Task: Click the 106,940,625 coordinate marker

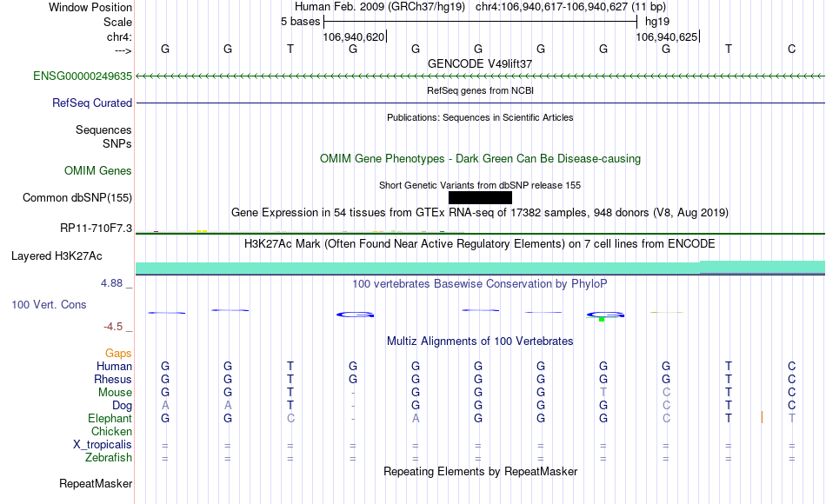Action: [x=666, y=36]
